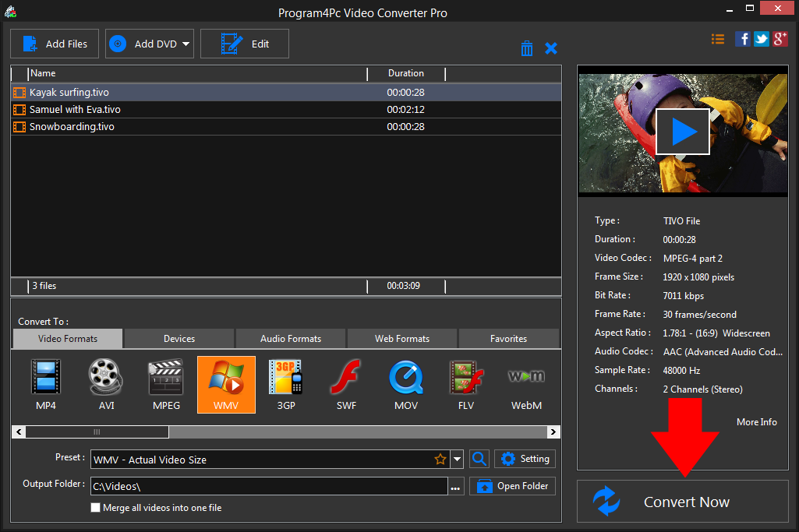Click the Convert Now button
This screenshot has width=799, height=532.
coord(682,502)
